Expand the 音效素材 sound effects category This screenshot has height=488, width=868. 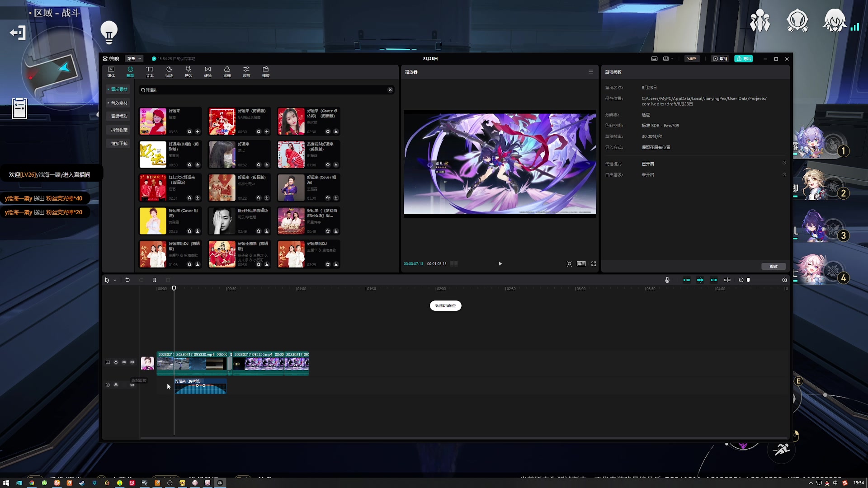click(118, 103)
